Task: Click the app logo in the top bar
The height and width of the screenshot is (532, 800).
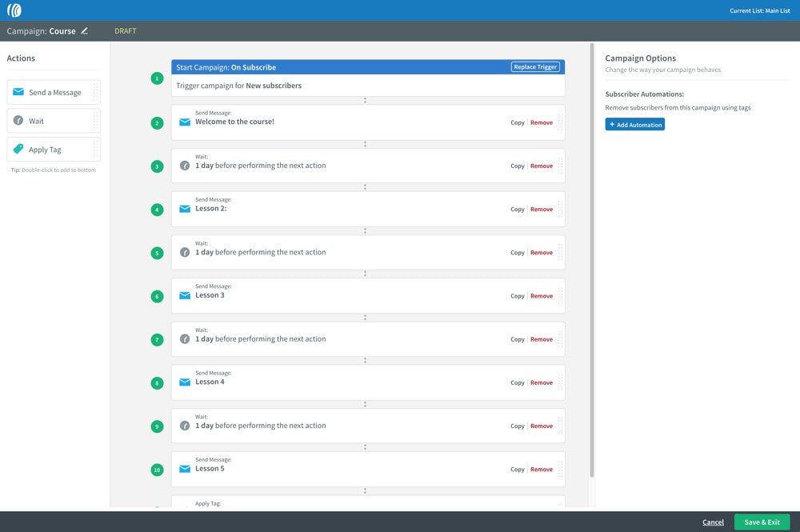Action: [14, 10]
